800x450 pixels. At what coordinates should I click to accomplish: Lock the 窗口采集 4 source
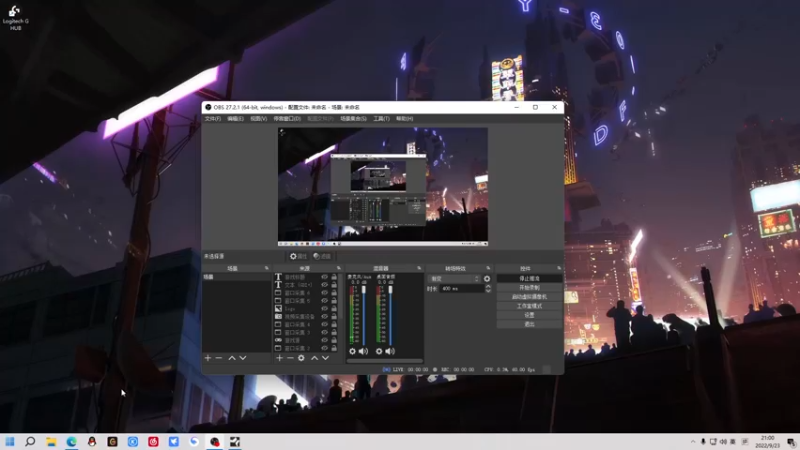pyautogui.click(x=334, y=324)
